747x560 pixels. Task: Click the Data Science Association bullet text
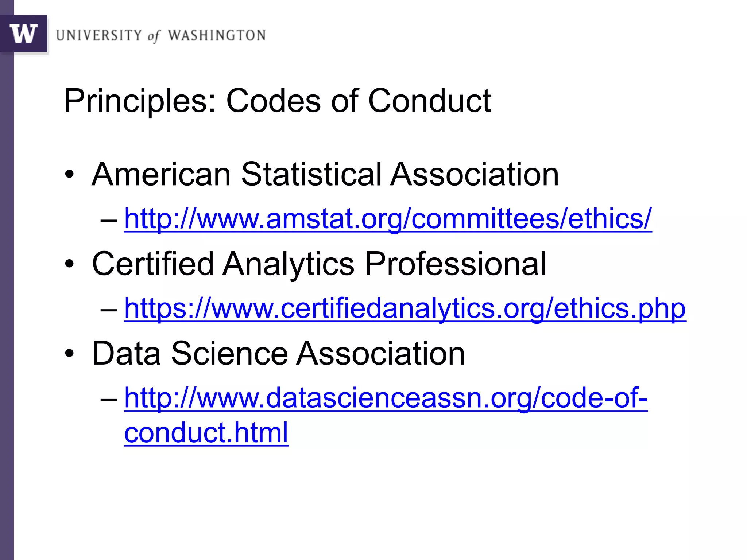point(278,353)
